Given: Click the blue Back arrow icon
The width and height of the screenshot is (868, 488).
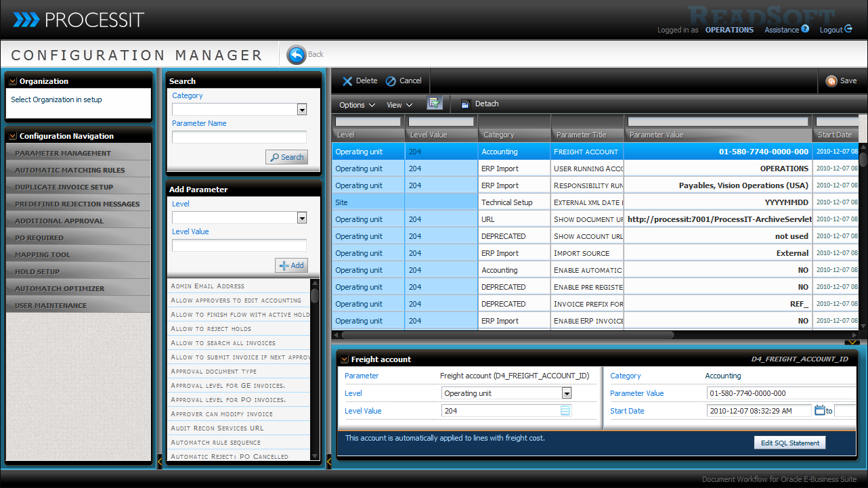Looking at the screenshot, I should coord(296,55).
